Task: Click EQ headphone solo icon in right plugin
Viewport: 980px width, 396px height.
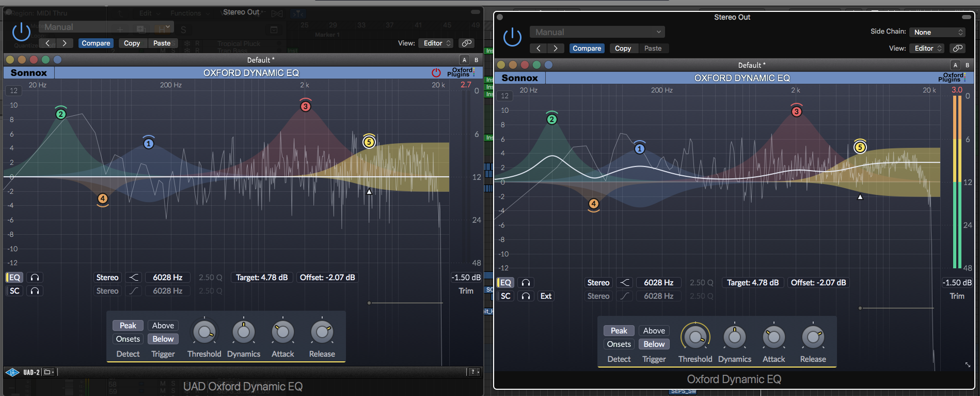Action: point(526,283)
